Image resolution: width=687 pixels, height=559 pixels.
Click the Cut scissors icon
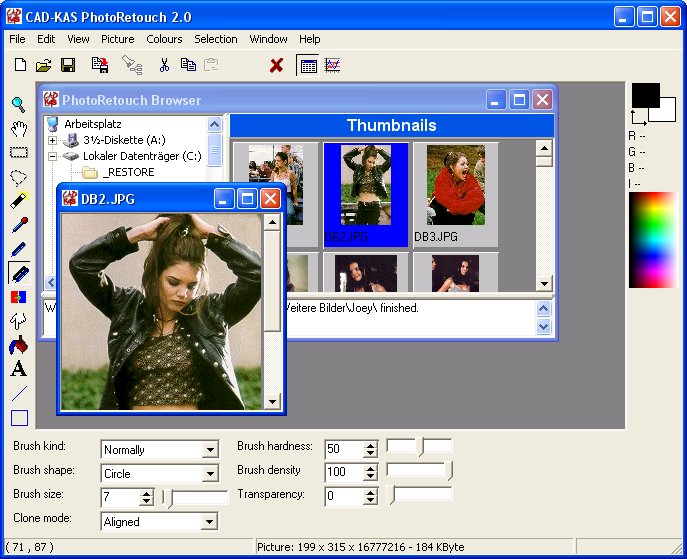click(164, 65)
